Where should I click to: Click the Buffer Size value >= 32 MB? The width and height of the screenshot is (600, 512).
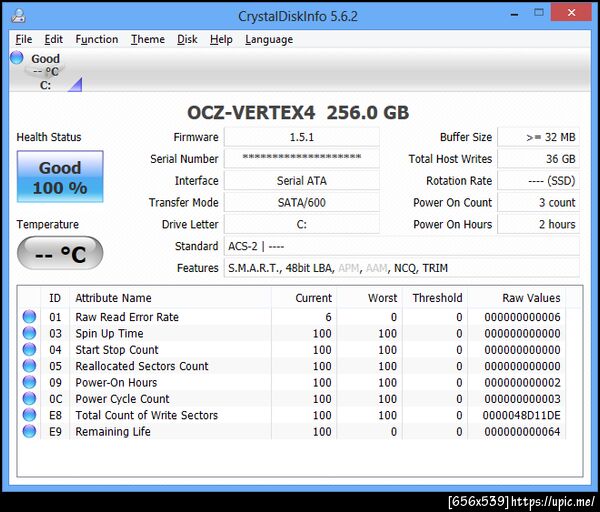(538, 137)
